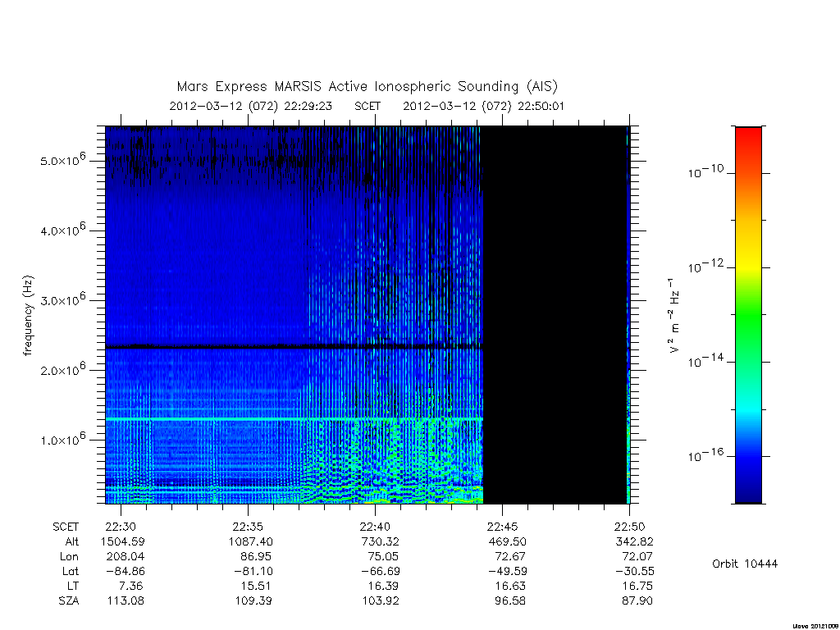Click the 'frequency (Hz)' axis label

click(x=29, y=315)
